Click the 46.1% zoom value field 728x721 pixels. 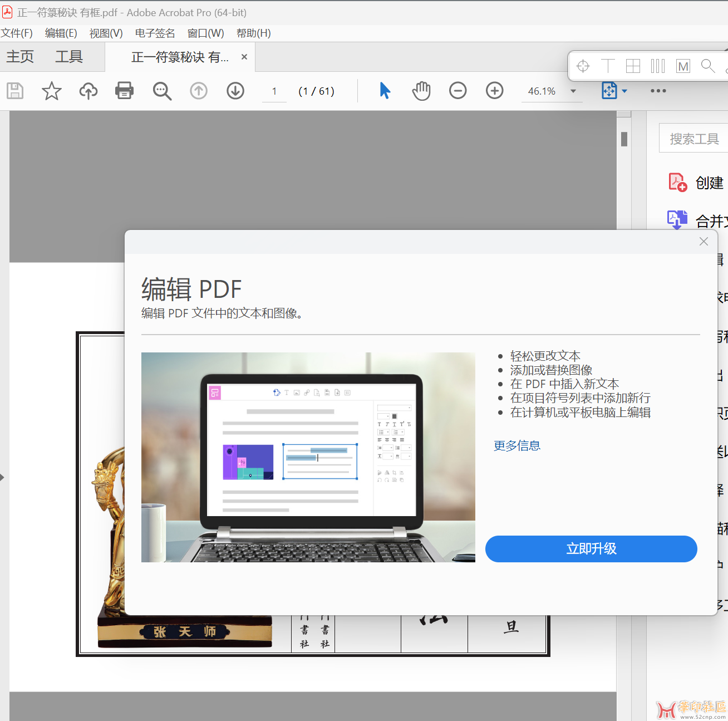542,91
